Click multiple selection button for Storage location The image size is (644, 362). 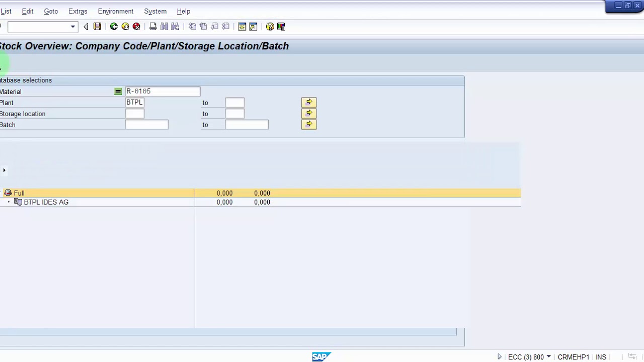pyautogui.click(x=309, y=114)
